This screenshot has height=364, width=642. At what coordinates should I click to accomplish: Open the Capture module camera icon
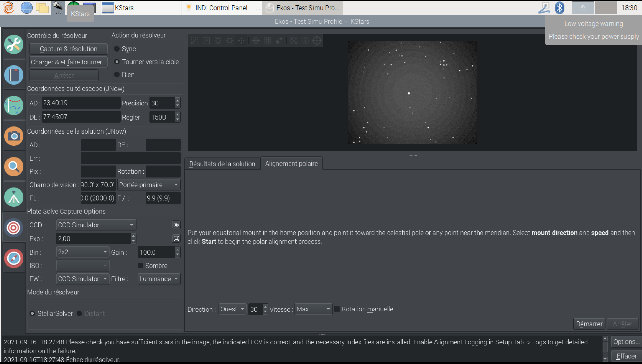[14, 136]
